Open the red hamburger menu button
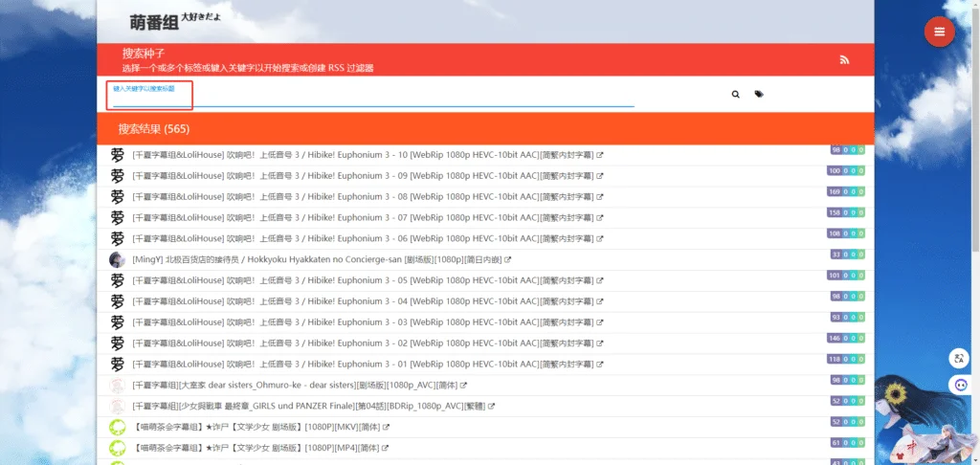The height and width of the screenshot is (465, 980). point(939,32)
